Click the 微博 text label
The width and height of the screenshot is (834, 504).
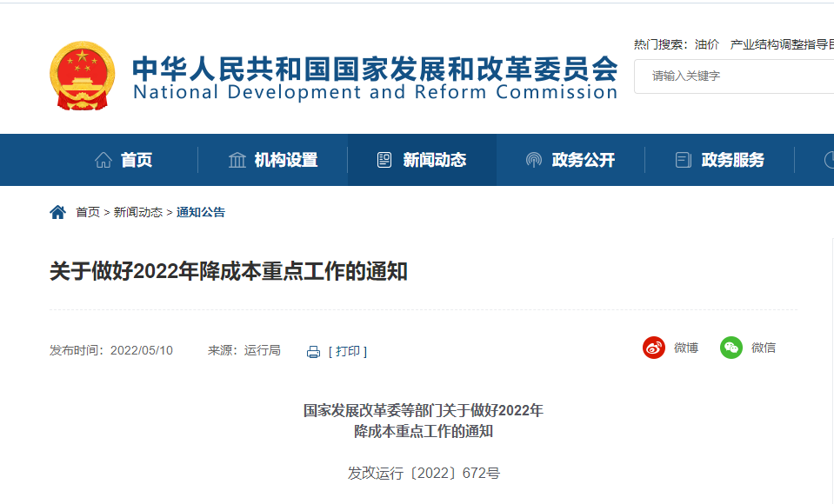point(686,348)
